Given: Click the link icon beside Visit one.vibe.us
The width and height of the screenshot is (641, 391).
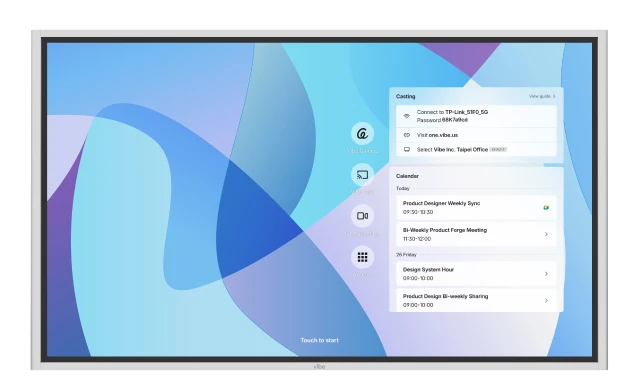Looking at the screenshot, I should [x=406, y=135].
